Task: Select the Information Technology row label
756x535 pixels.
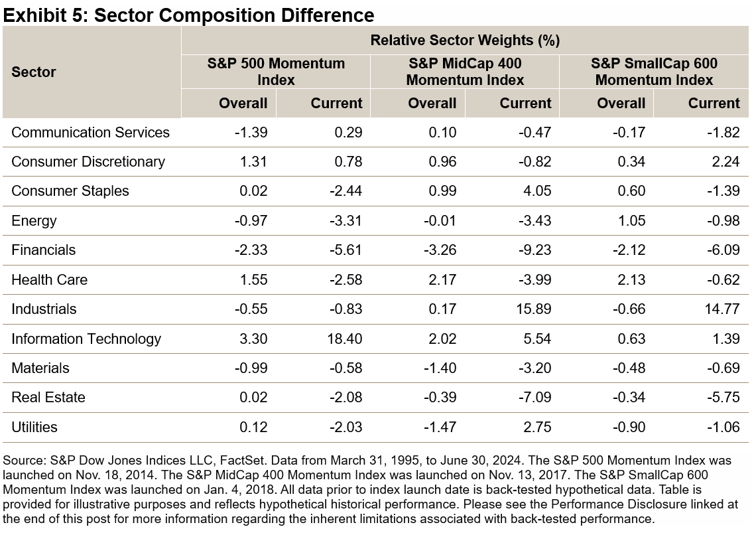Action: click(86, 339)
